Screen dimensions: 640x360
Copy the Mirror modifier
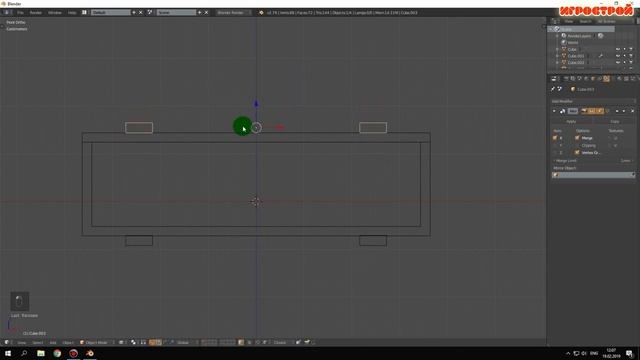click(x=614, y=121)
